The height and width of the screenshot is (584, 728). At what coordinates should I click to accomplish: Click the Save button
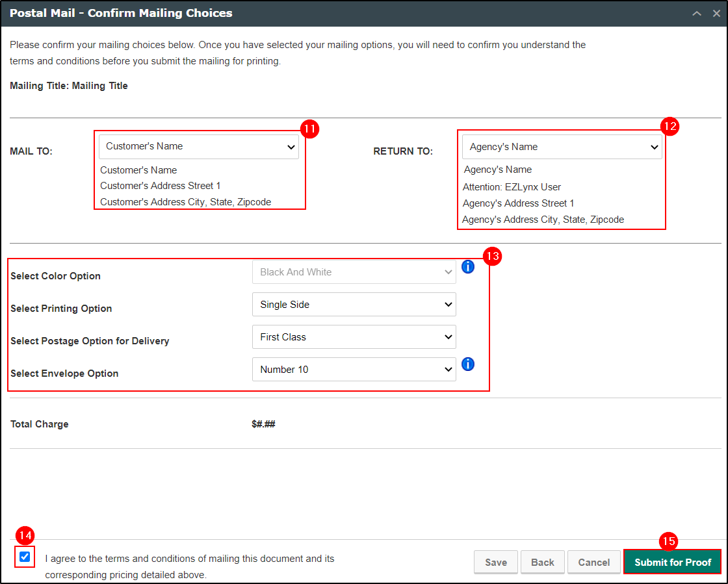pyautogui.click(x=496, y=562)
